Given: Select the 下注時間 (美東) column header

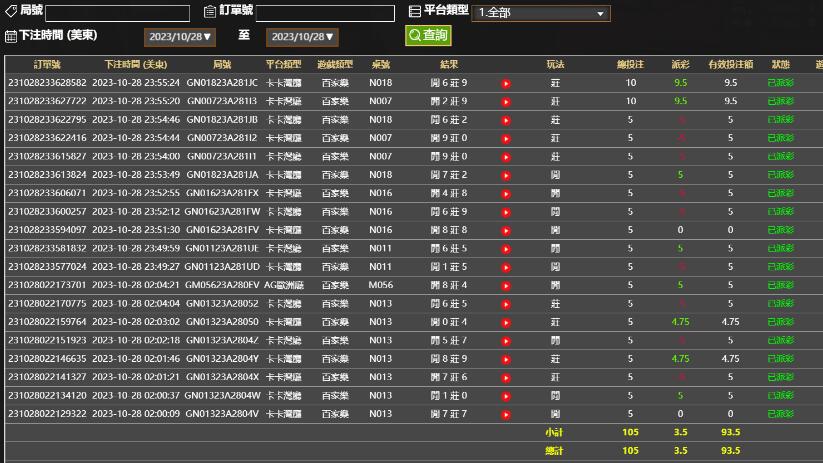Looking at the screenshot, I should click(x=135, y=65).
